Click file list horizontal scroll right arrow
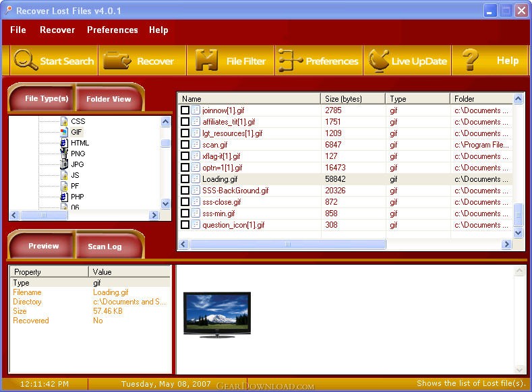This screenshot has width=532, height=392. click(506, 244)
